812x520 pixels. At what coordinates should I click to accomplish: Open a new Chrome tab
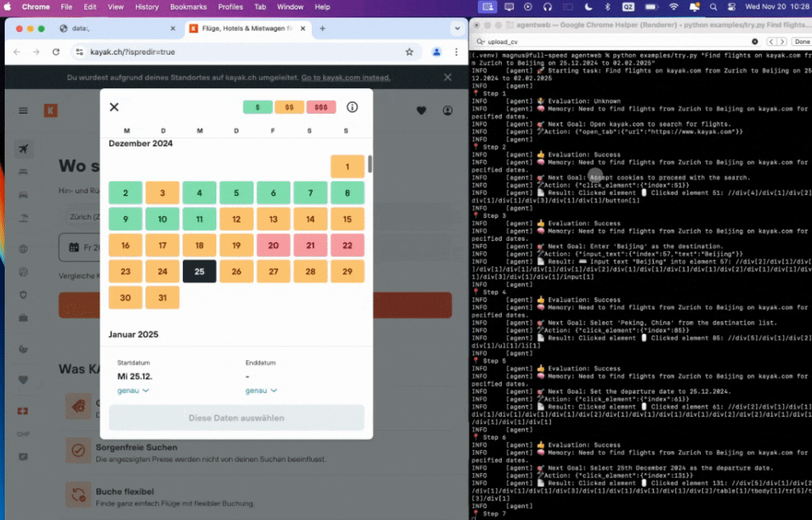click(x=322, y=29)
